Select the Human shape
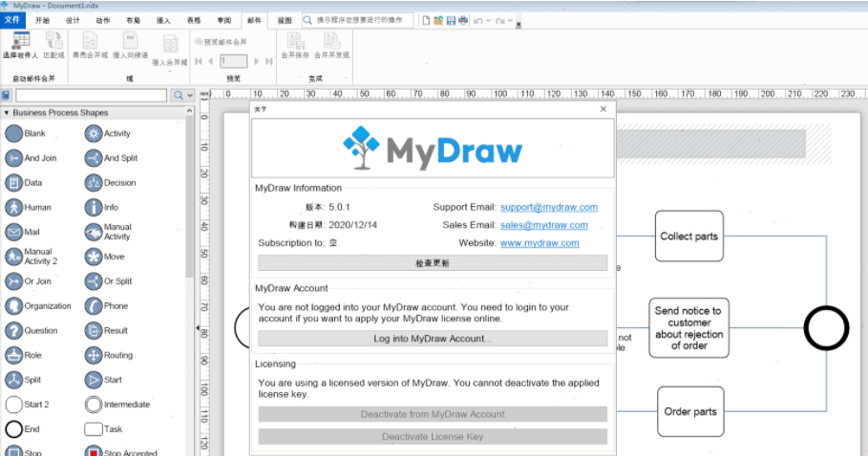 point(28,207)
